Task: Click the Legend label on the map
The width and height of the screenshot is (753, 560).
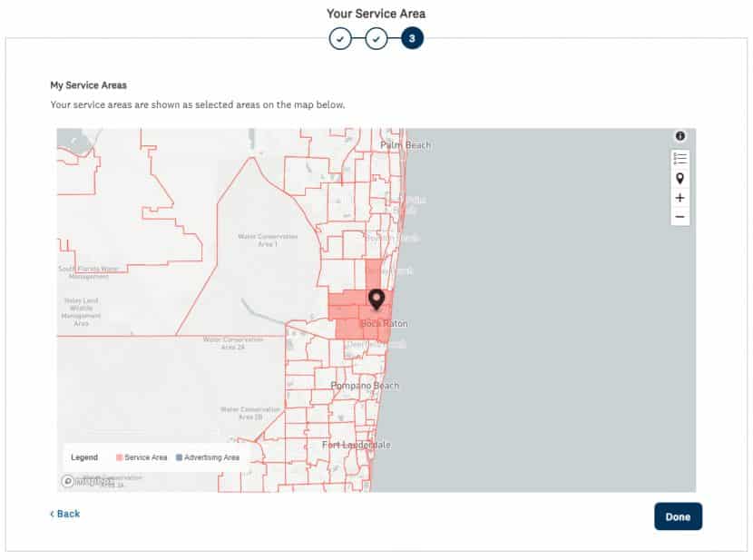Action: tap(84, 457)
